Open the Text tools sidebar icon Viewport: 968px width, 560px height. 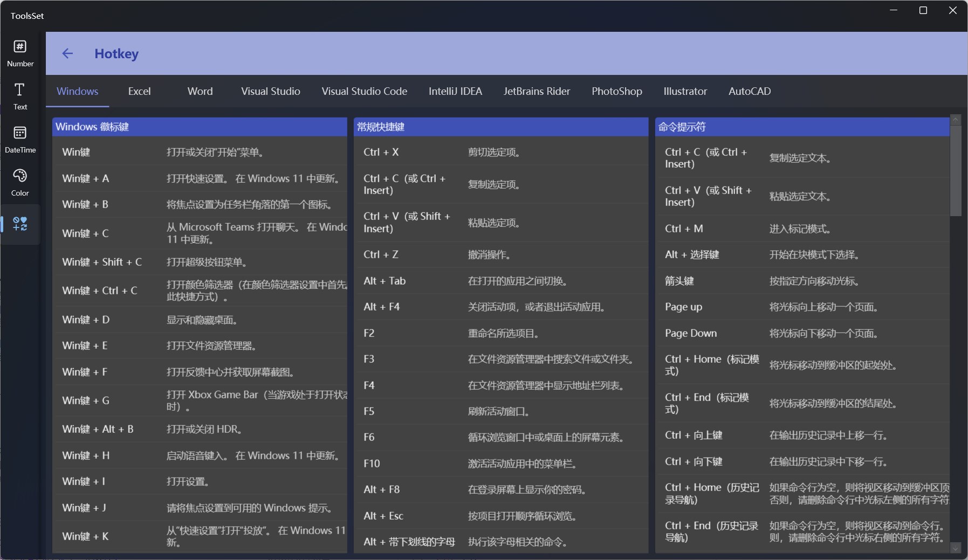tap(20, 96)
